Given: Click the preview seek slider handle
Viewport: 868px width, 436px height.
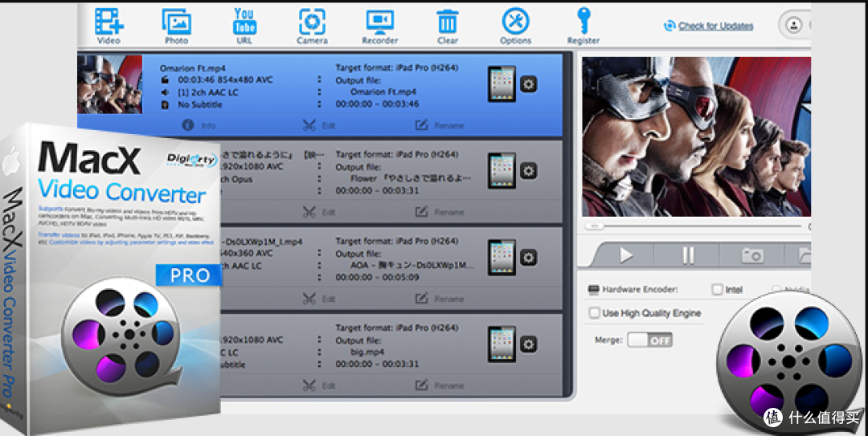Looking at the screenshot, I should (x=595, y=226).
